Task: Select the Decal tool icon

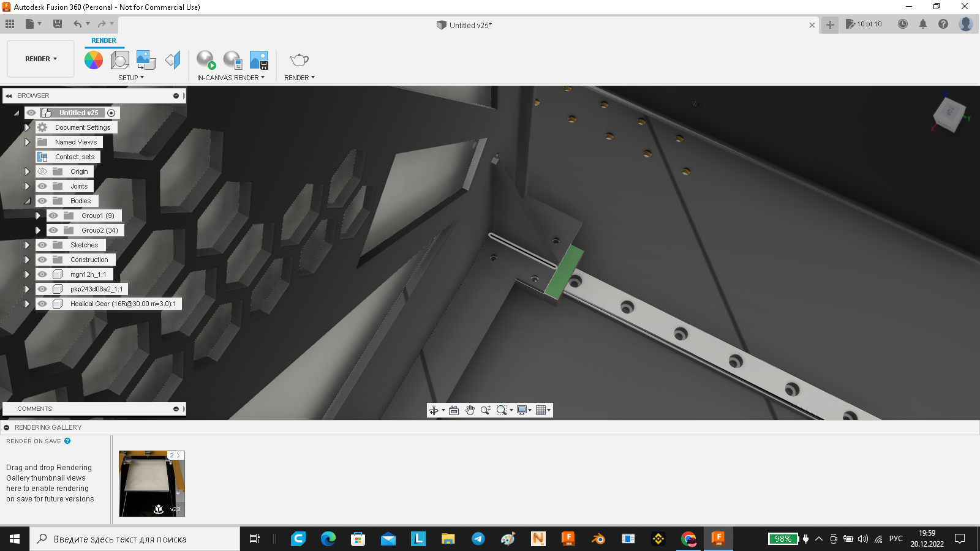Action: [x=146, y=60]
